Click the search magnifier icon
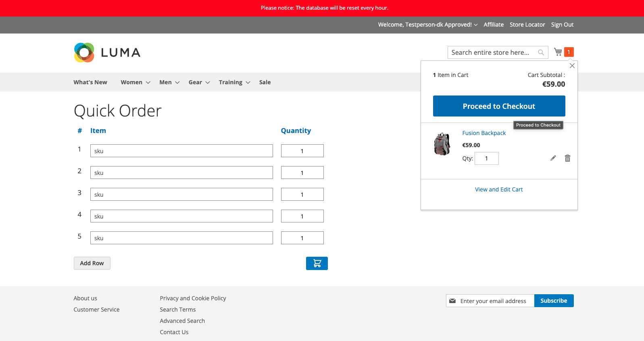The height and width of the screenshot is (341, 644). [541, 52]
